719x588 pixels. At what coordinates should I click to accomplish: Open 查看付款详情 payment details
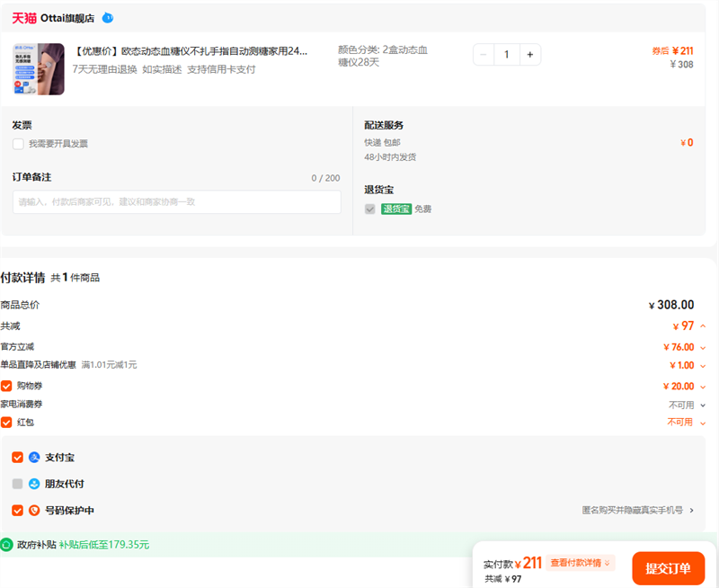[x=581, y=563]
